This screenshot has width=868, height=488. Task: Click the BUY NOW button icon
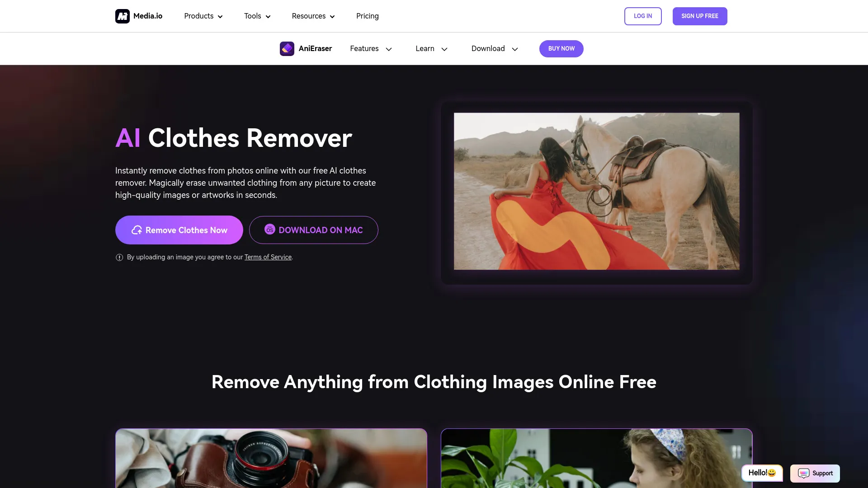coord(561,48)
